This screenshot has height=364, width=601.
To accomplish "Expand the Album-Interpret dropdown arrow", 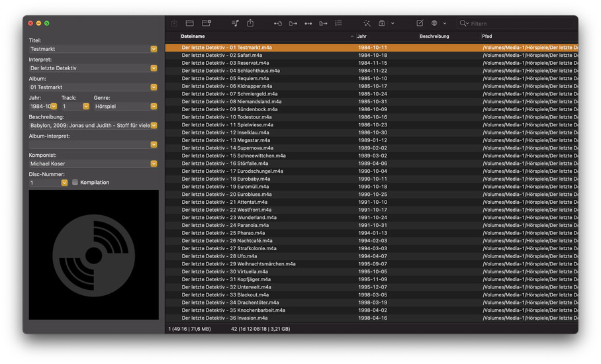I will click(154, 144).
